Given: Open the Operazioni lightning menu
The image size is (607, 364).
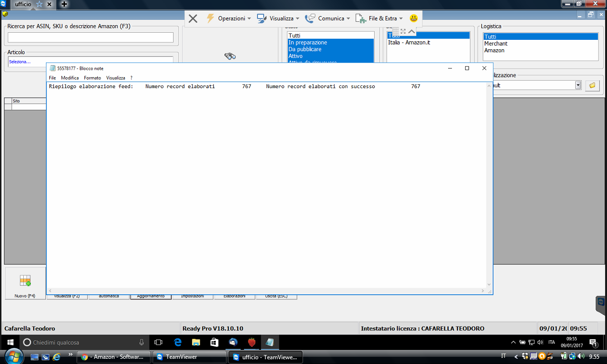Looking at the screenshot, I should click(x=229, y=18).
